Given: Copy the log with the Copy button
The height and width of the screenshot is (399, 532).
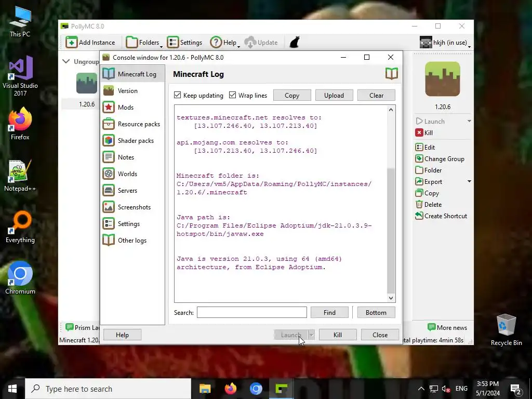Looking at the screenshot, I should (292, 96).
